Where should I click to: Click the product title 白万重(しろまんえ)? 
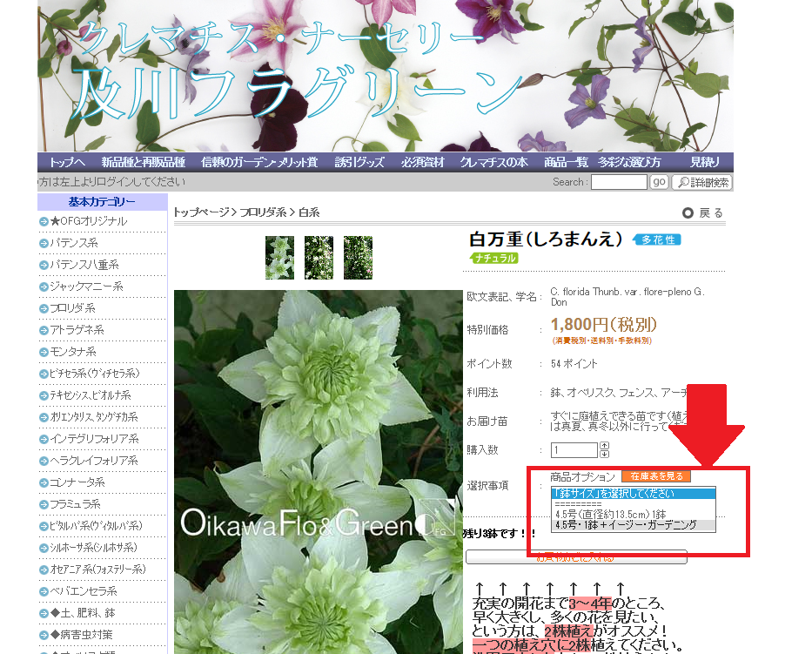546,239
